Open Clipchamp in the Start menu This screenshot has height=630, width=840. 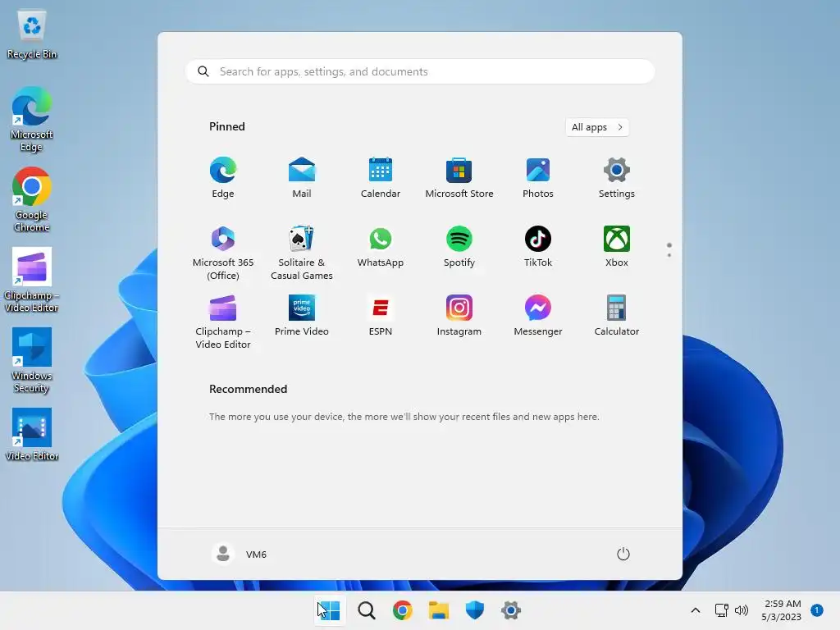click(223, 322)
